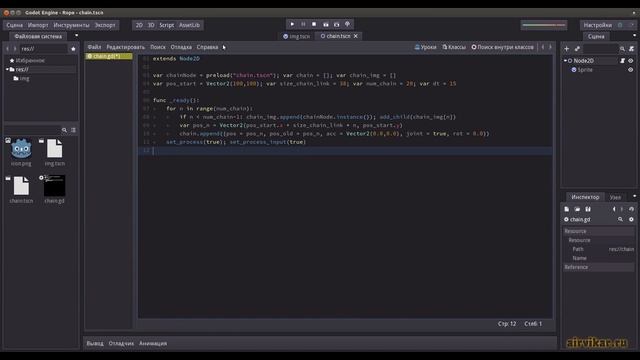Open Inspector object options gear
This screenshot has width=640, height=360.
(x=631, y=220)
